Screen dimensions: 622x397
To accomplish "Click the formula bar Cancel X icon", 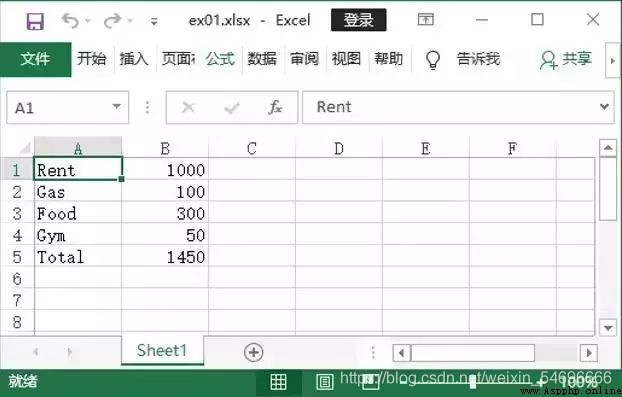I will tap(188, 107).
